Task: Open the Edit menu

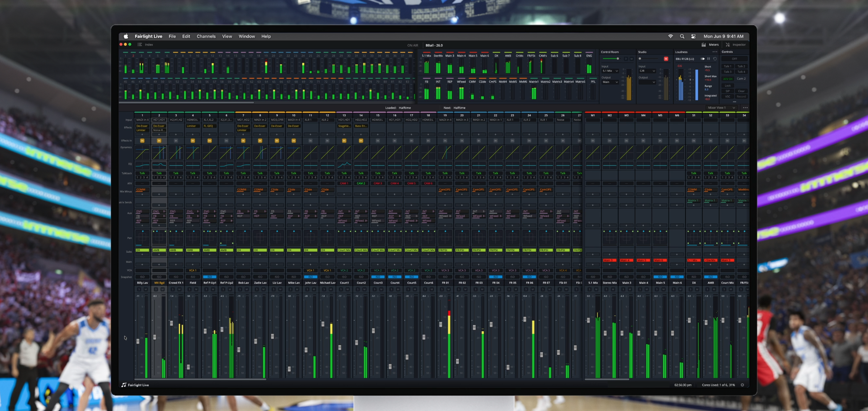Action: (x=186, y=37)
